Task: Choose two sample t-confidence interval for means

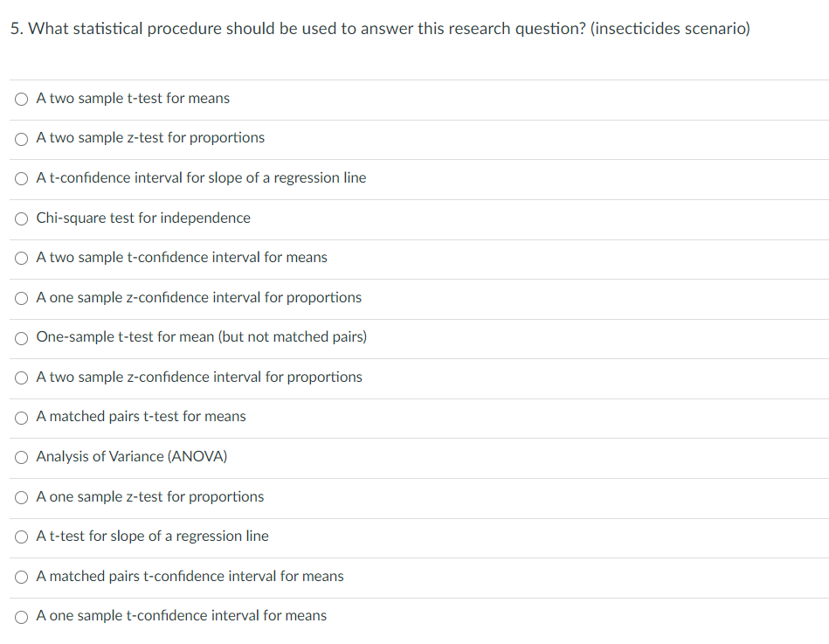Action: tap(21, 258)
